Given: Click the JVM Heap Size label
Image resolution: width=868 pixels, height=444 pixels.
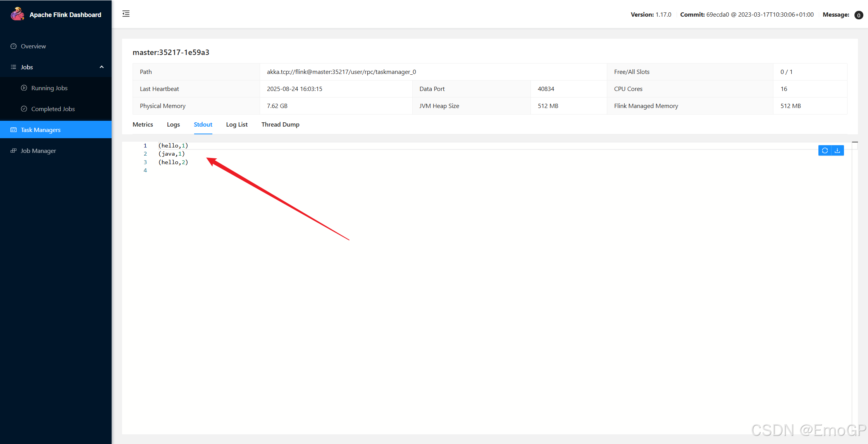Looking at the screenshot, I should pos(439,106).
